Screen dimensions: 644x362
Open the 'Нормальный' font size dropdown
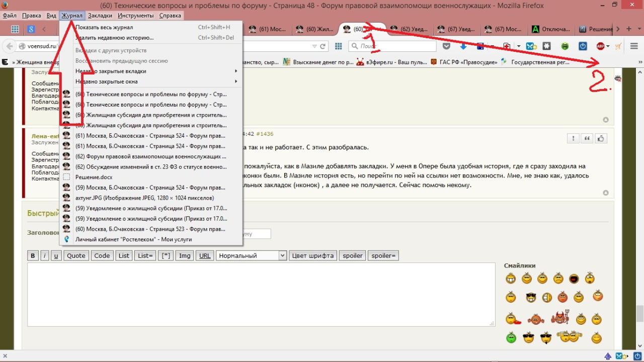click(251, 255)
